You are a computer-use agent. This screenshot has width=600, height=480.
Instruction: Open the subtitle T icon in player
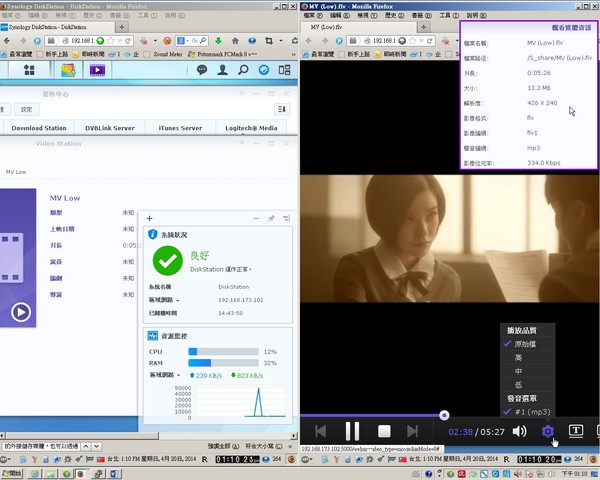577,431
